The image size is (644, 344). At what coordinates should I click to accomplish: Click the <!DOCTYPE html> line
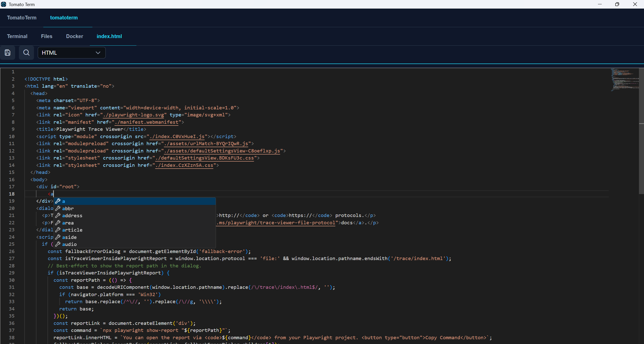pyautogui.click(x=46, y=79)
